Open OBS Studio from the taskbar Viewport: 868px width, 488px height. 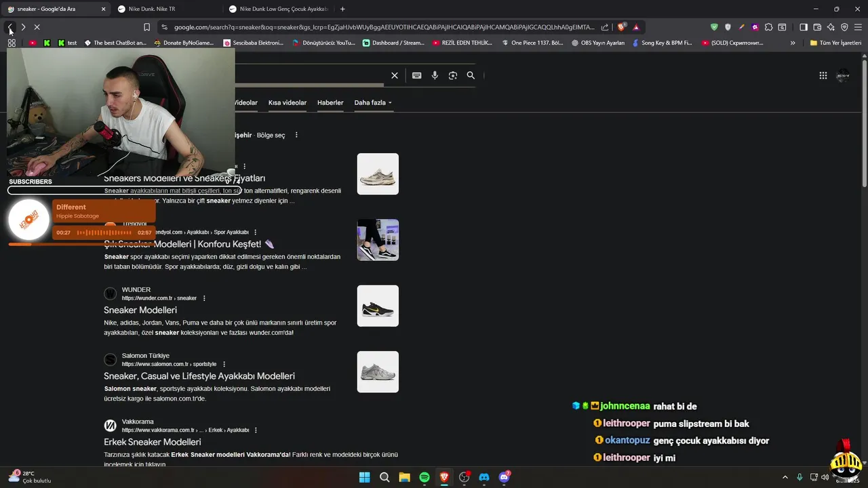click(x=465, y=477)
